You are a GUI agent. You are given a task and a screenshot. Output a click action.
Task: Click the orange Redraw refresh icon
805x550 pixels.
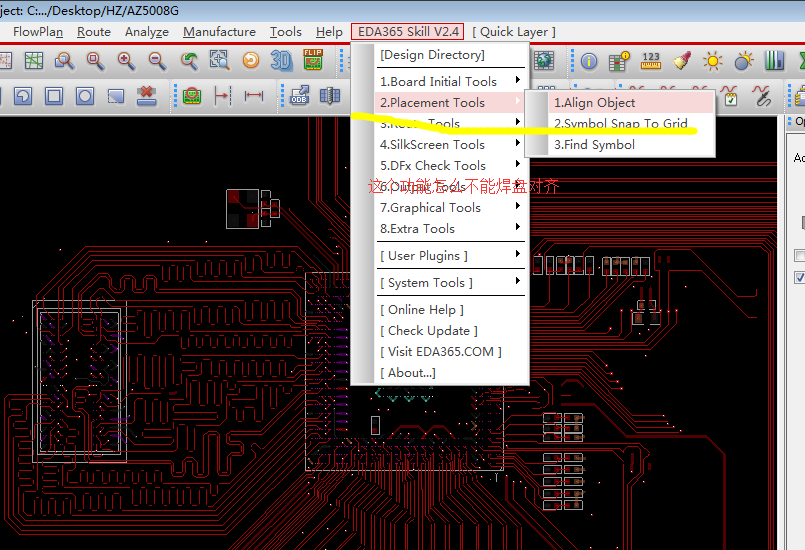pos(251,61)
